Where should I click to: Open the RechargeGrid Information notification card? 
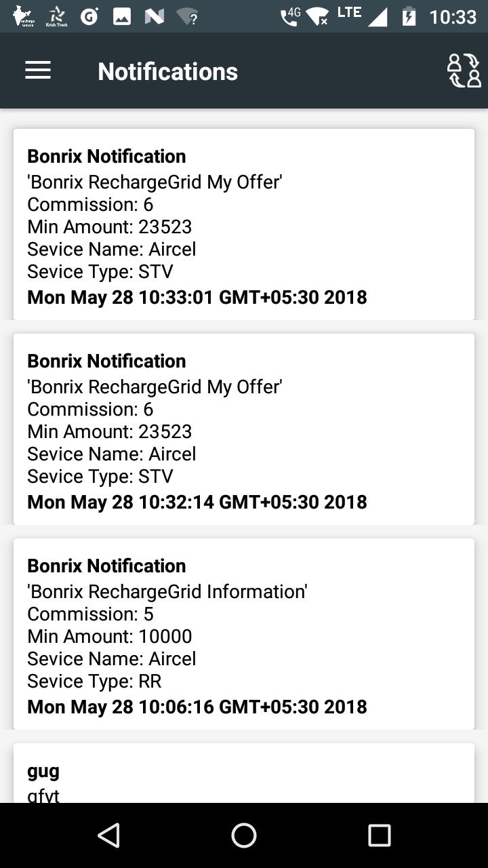tap(244, 634)
